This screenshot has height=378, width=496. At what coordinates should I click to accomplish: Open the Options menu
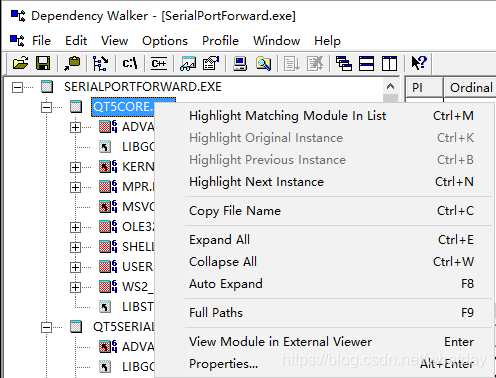[165, 41]
